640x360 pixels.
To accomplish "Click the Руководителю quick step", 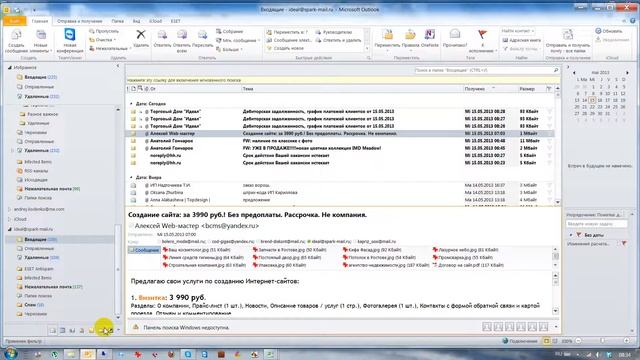I will click(x=333, y=32).
